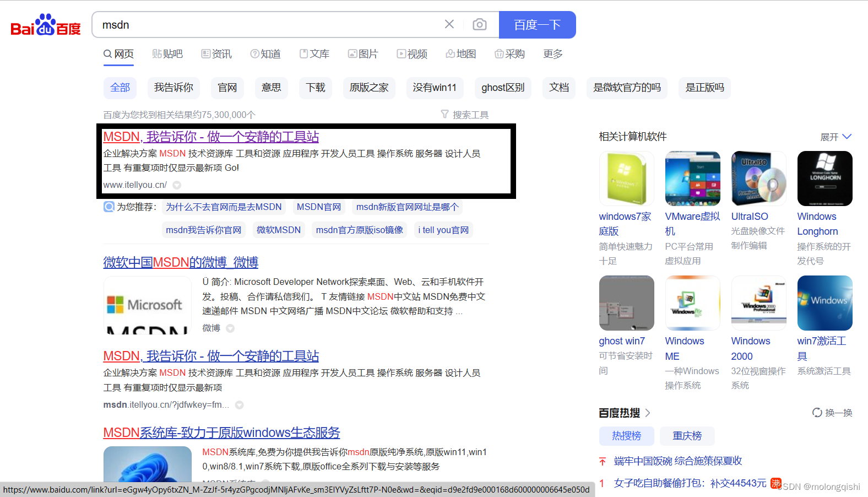Open hot topic 端牢中国饭碗

click(678, 461)
